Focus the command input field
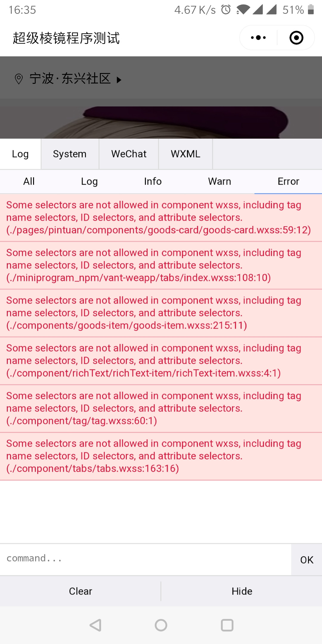Screen dimensions: 322x644 tap(145, 558)
